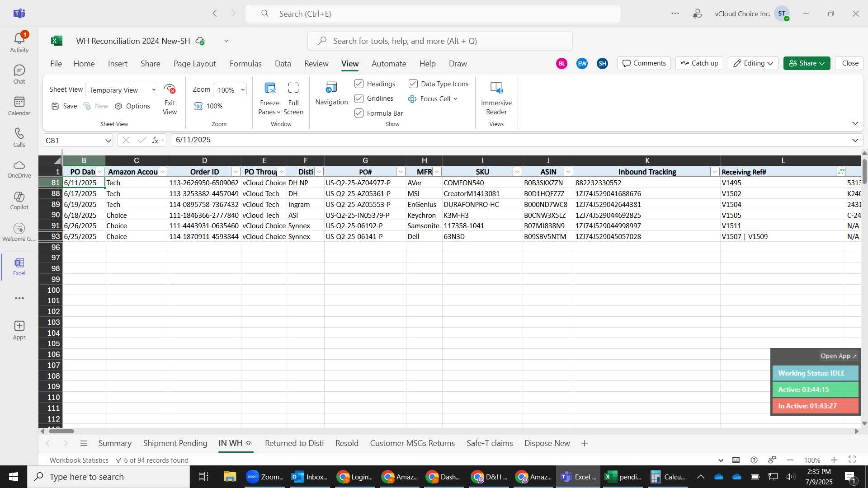Click Workbook Statistics in the status bar
This screenshot has width=868, height=488.
pyautogui.click(x=79, y=460)
